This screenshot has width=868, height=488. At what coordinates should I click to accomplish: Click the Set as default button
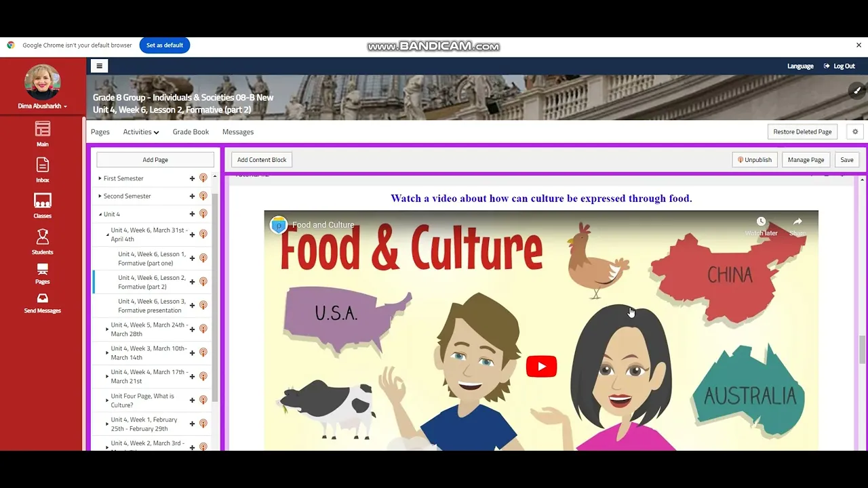coord(165,45)
